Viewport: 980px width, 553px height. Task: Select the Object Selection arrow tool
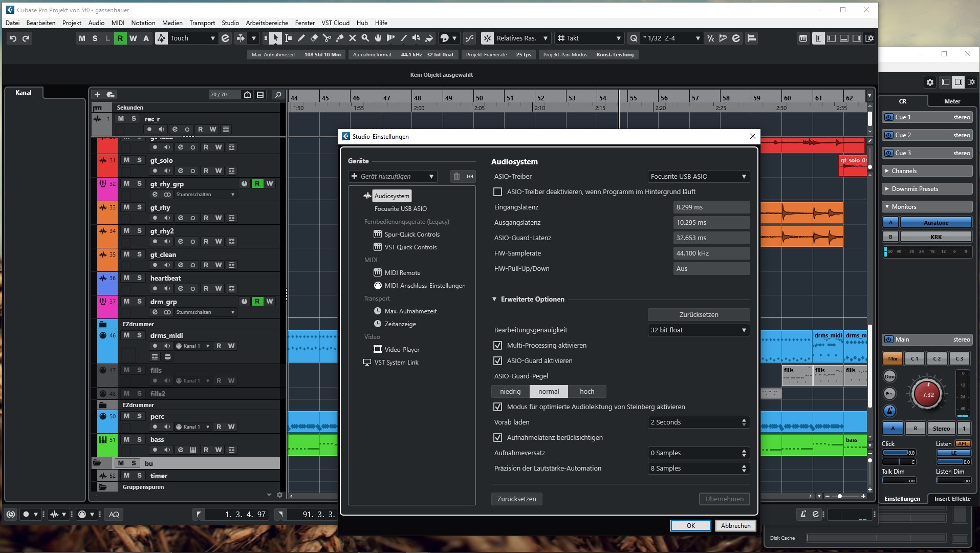(275, 38)
